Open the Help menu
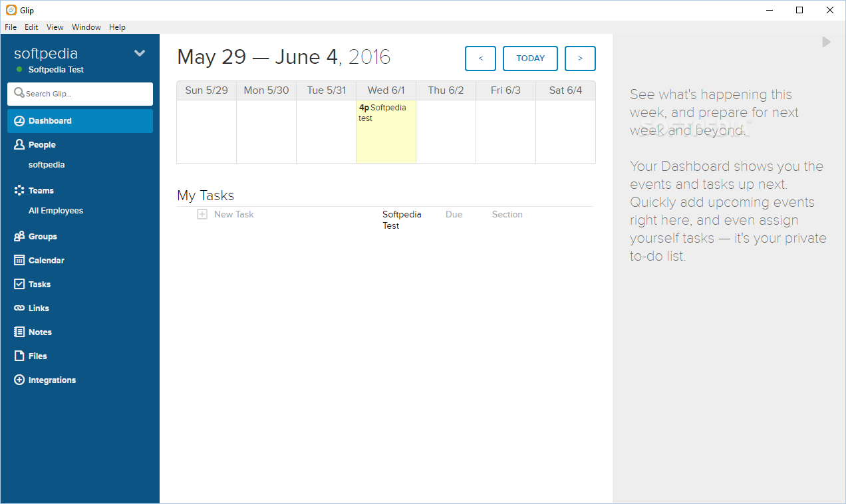Image resolution: width=846 pixels, height=504 pixels. pyautogui.click(x=117, y=27)
